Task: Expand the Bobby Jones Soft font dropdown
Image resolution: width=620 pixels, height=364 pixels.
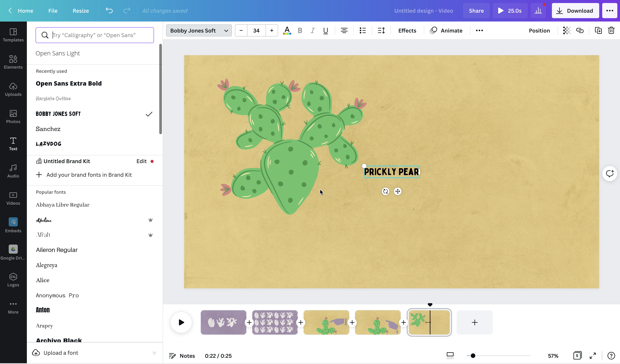Action: click(x=199, y=30)
